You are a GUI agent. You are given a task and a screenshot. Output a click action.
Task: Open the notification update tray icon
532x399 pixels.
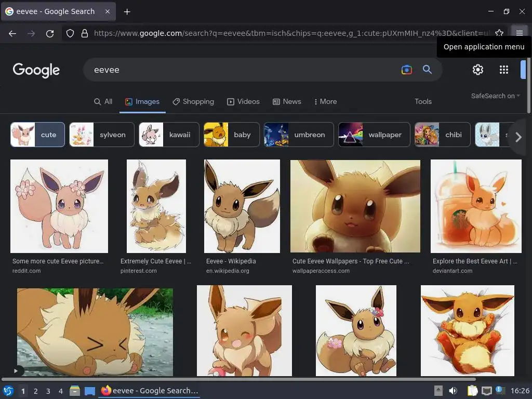pyautogui.click(x=500, y=390)
